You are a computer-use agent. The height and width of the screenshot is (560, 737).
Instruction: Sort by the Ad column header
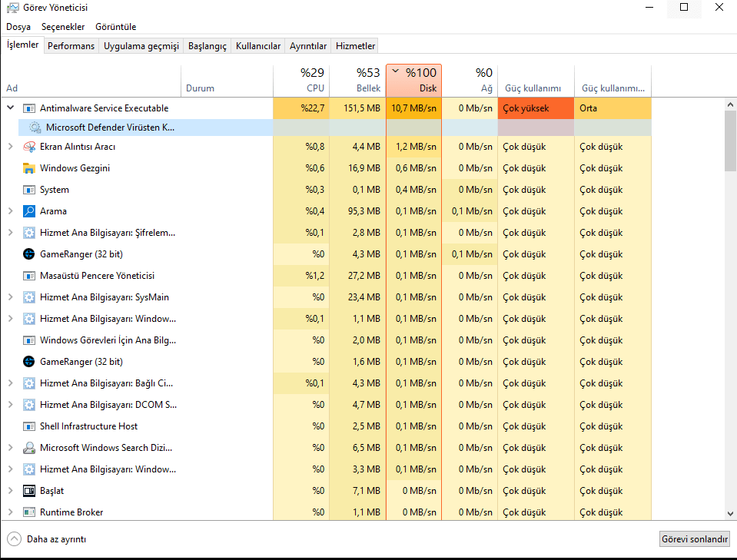(x=91, y=81)
